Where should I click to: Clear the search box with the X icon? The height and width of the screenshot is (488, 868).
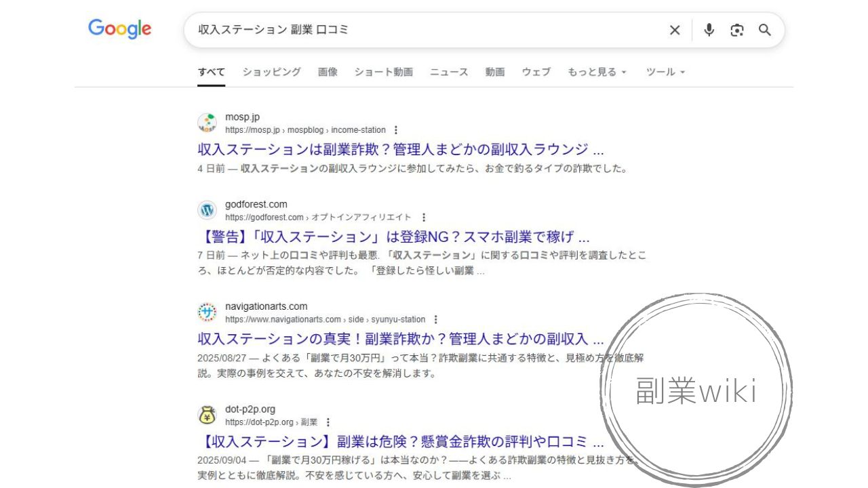(x=675, y=30)
